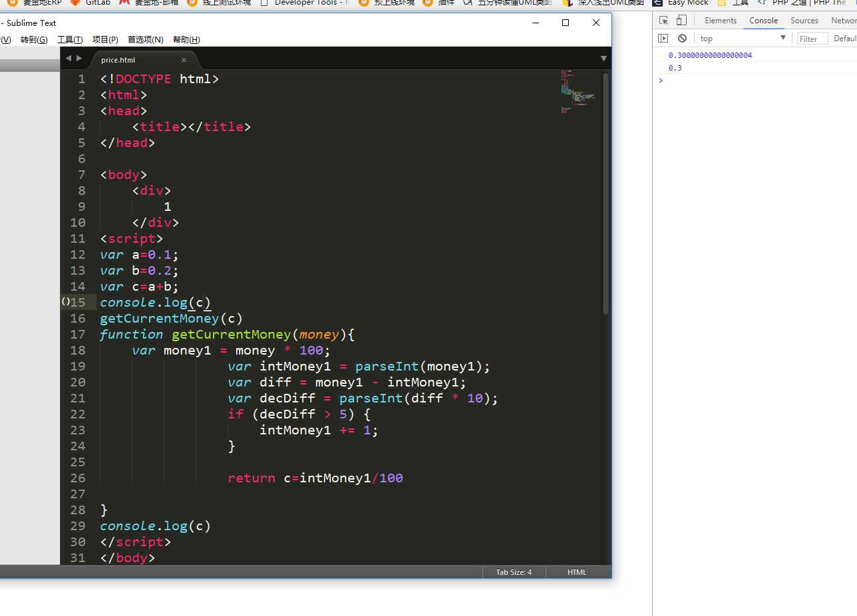Open the 项目(P) menu
The image size is (857, 616).
105,40
